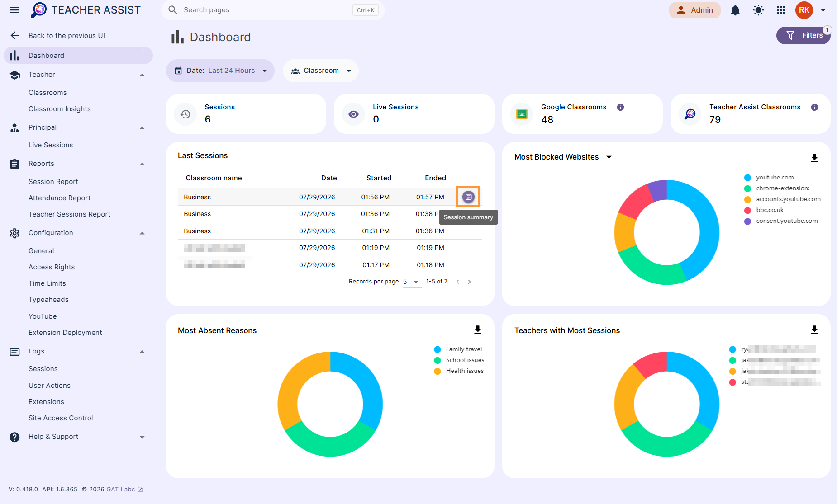Toggle the light/dark theme sun icon

758,10
